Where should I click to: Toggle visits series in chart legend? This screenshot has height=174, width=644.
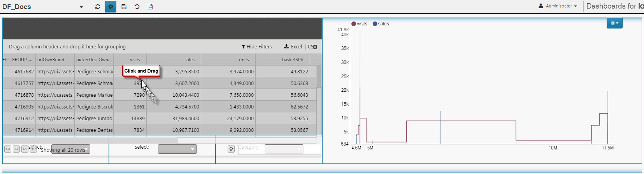point(359,24)
